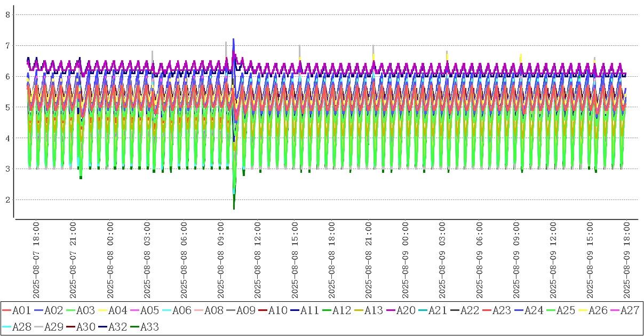Click the y-axis value 8 label
Image resolution: width=644 pixels, height=336 pixels.
click(7, 14)
